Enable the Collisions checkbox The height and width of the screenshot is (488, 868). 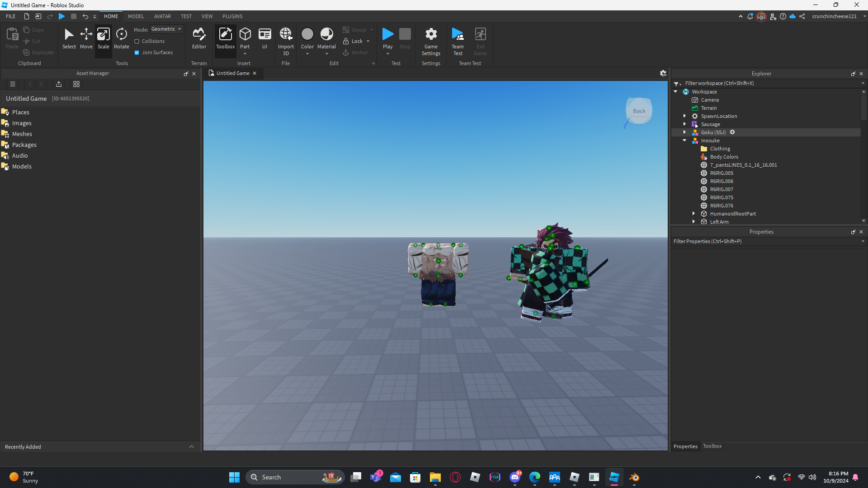137,41
